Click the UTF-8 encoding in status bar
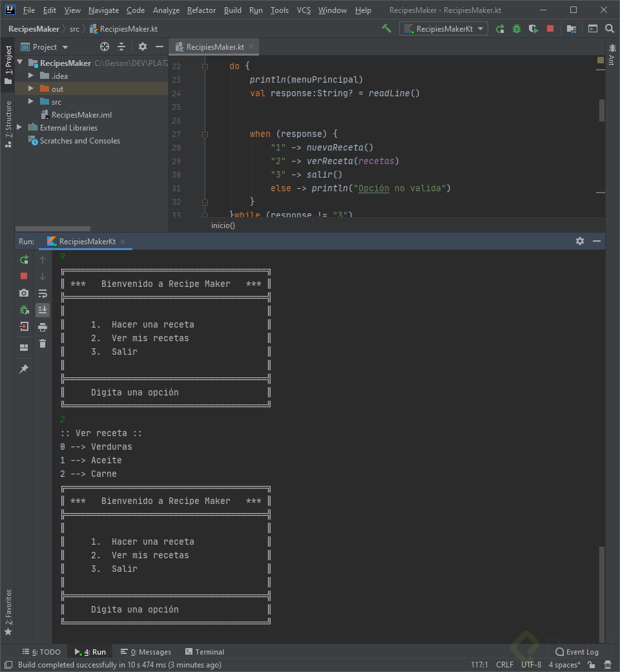 pyautogui.click(x=531, y=665)
